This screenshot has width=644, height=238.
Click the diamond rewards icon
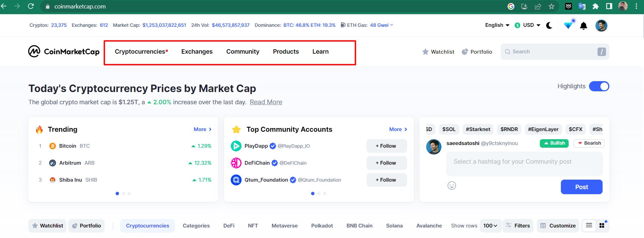[568, 25]
